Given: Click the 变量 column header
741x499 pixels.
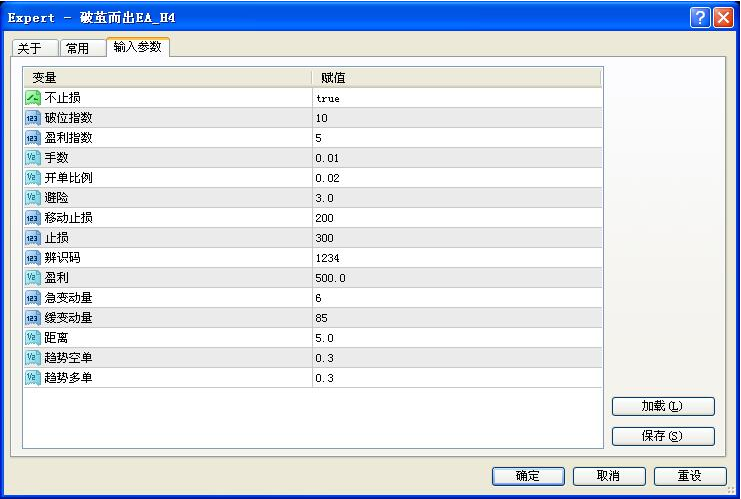Looking at the screenshot, I should coord(168,78).
